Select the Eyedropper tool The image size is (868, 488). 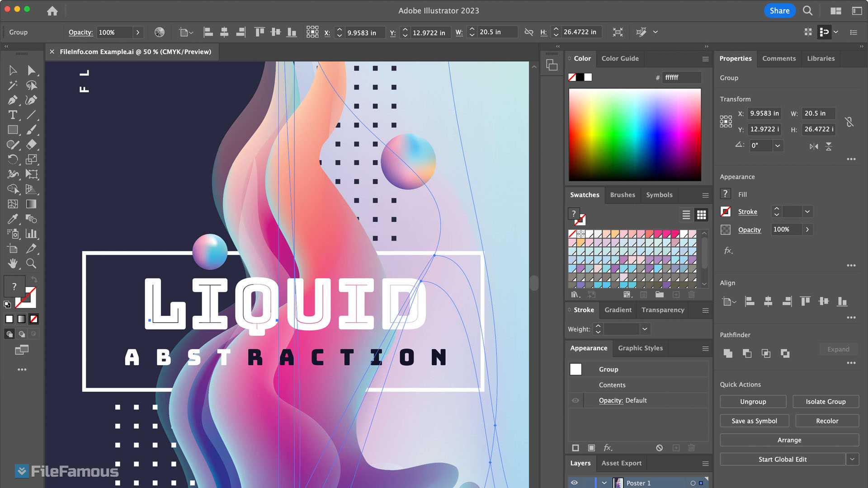pos(13,219)
